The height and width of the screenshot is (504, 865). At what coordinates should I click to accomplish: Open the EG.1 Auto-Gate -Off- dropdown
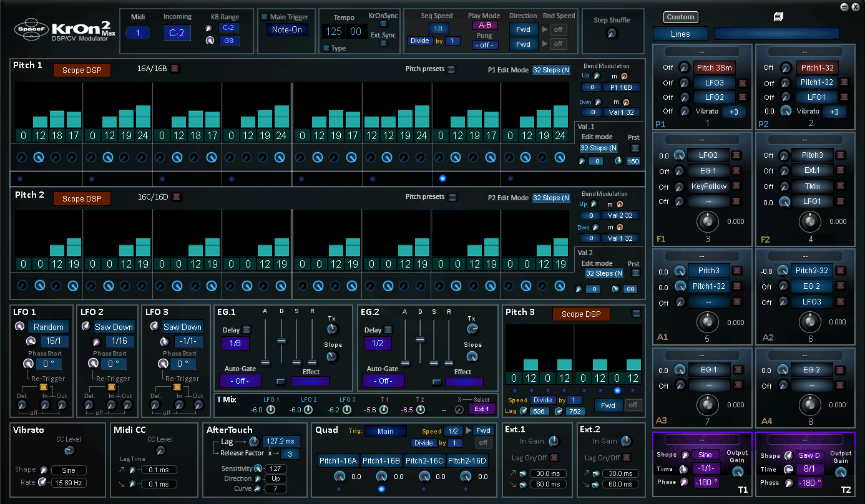coord(240,380)
